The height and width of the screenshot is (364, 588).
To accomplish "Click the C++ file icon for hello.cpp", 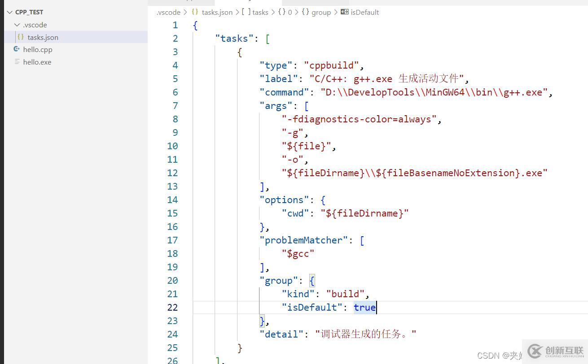I will click(x=17, y=49).
